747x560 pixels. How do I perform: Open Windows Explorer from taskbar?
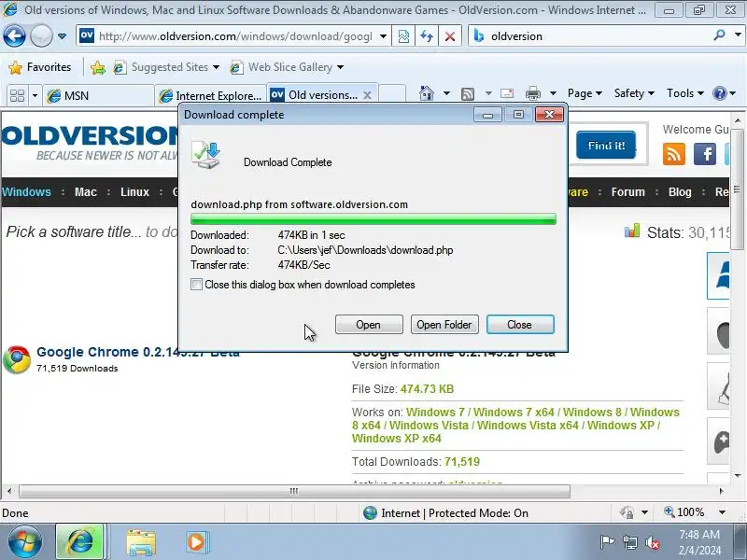pos(141,542)
